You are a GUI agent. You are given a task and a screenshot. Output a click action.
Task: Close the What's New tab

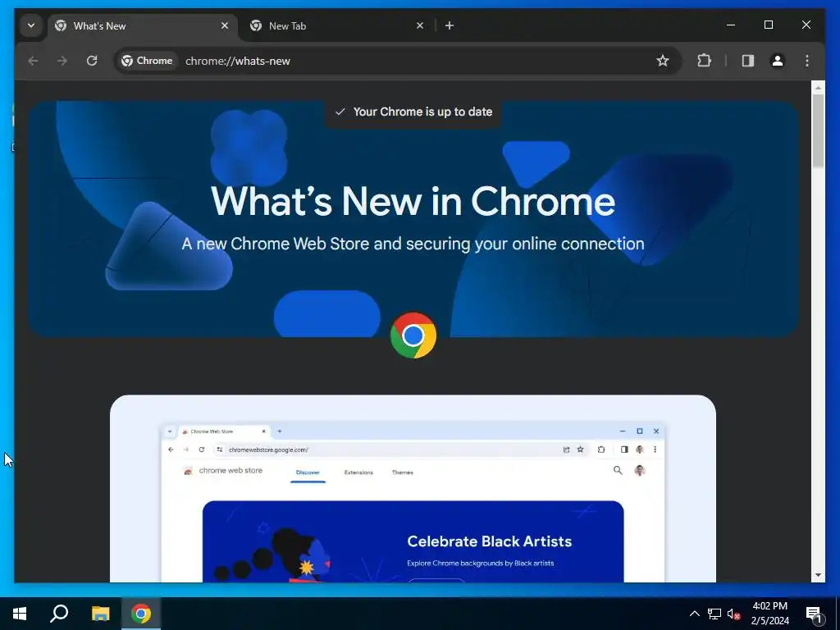225,25
